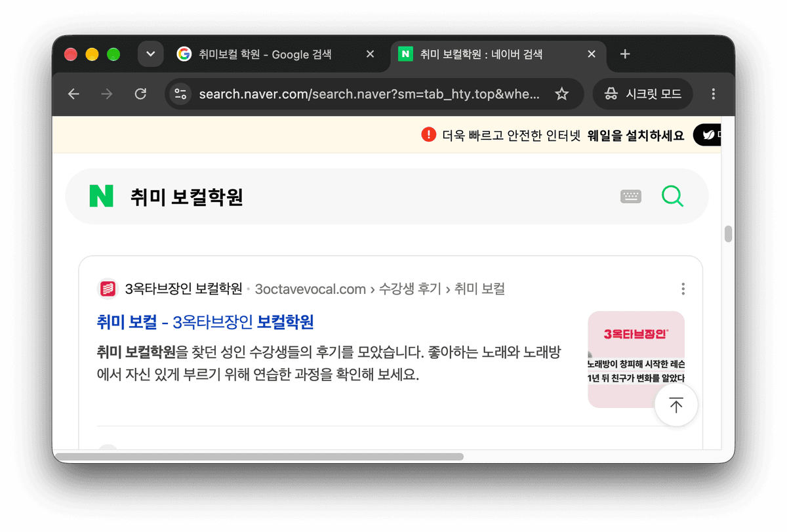Click the vertical page scrollbar thumb

[x=728, y=234]
